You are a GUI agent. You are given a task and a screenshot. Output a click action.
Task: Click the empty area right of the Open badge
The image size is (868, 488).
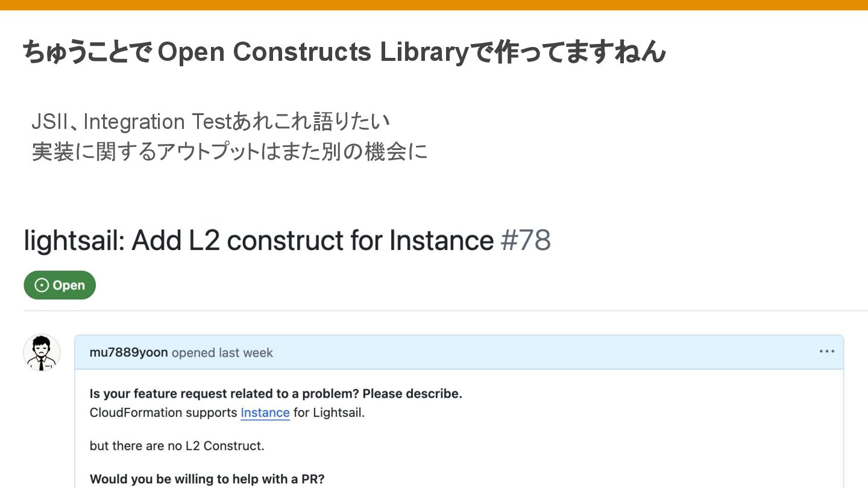pyautogui.click(x=422, y=285)
